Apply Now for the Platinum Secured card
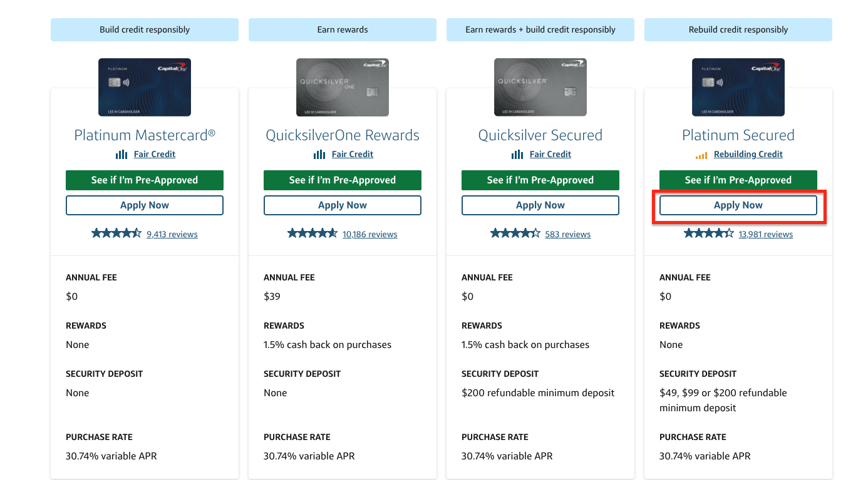The height and width of the screenshot is (502, 868). point(738,205)
